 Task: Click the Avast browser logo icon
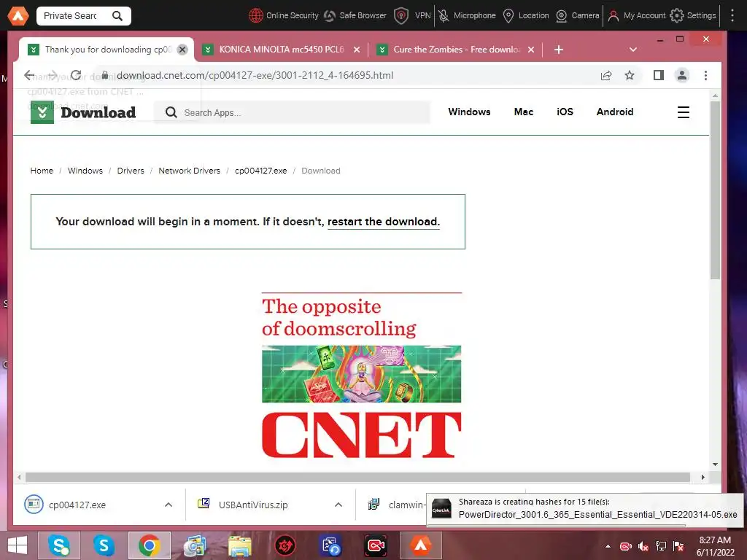tap(18, 16)
